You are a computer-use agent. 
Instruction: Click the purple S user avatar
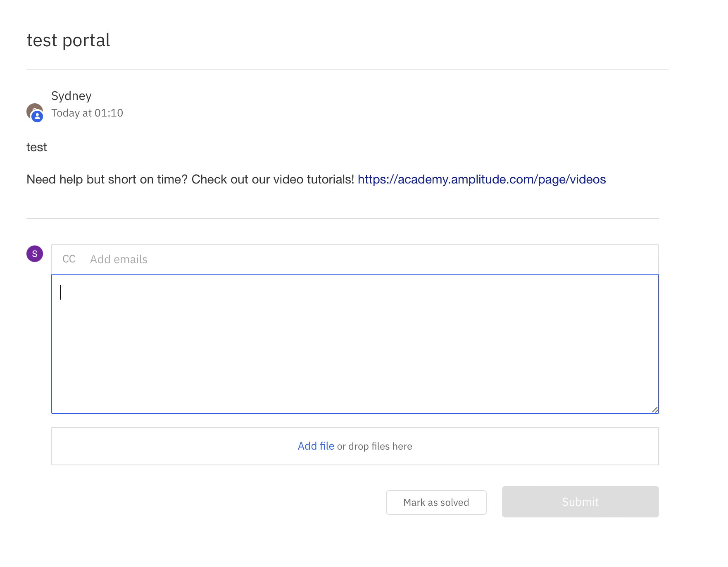click(35, 254)
